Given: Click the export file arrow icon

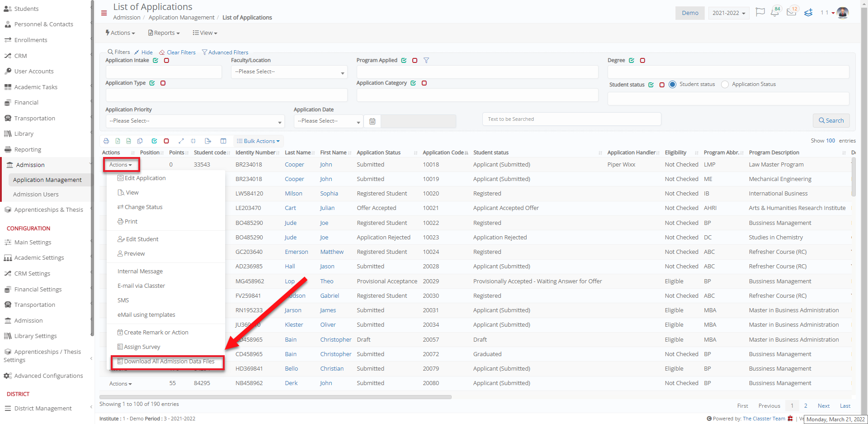Looking at the screenshot, I should (x=208, y=141).
